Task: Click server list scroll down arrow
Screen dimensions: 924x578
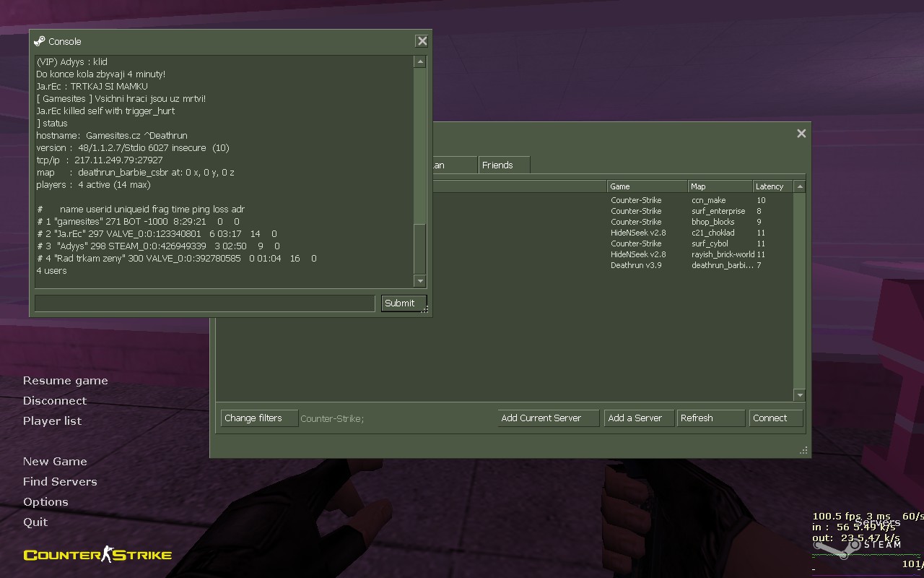Action: (x=800, y=395)
